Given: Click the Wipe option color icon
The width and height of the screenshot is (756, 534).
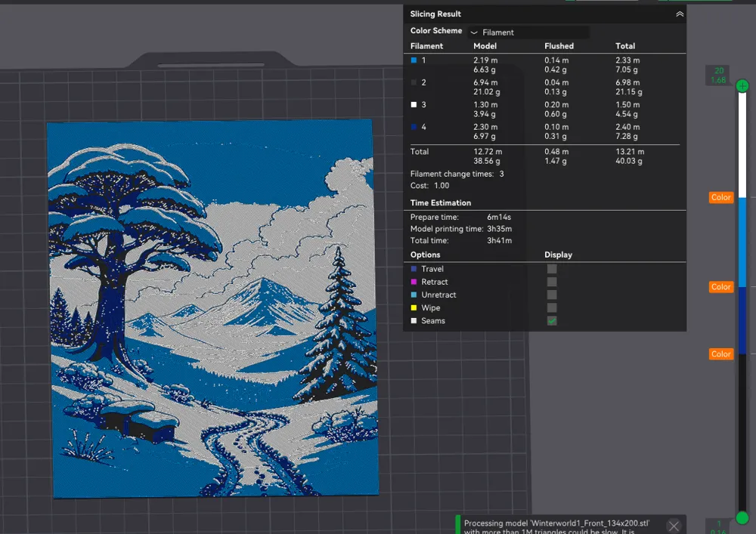Looking at the screenshot, I should click(414, 307).
